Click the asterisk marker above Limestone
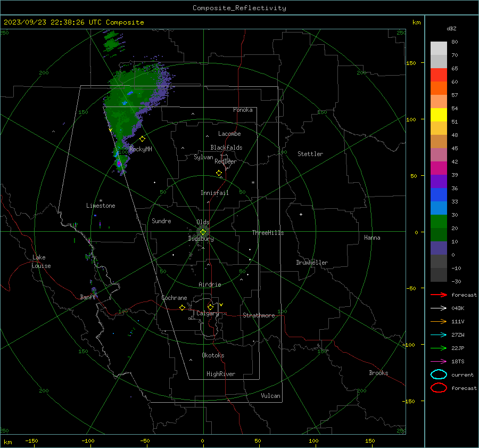 (x=101, y=201)
